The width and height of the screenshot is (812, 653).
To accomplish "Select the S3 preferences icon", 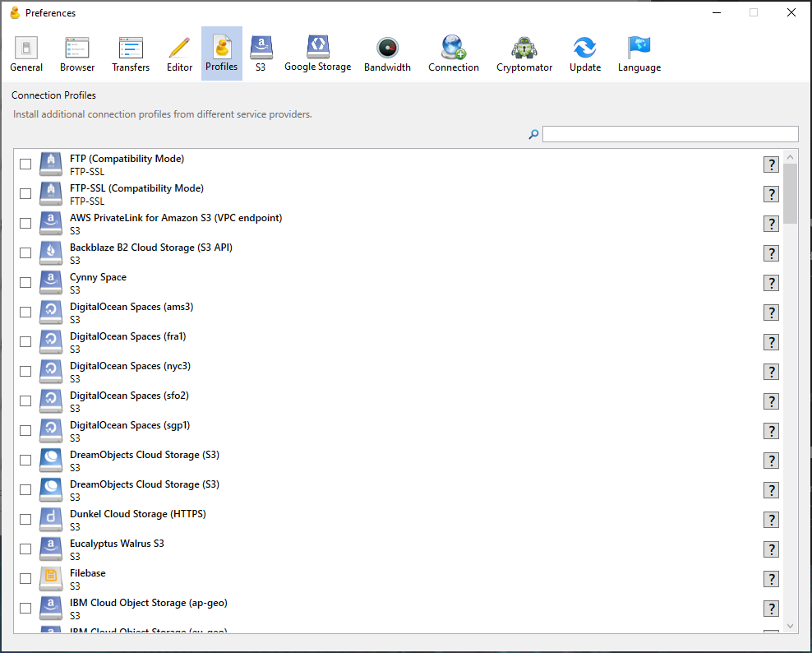I will pos(261,54).
